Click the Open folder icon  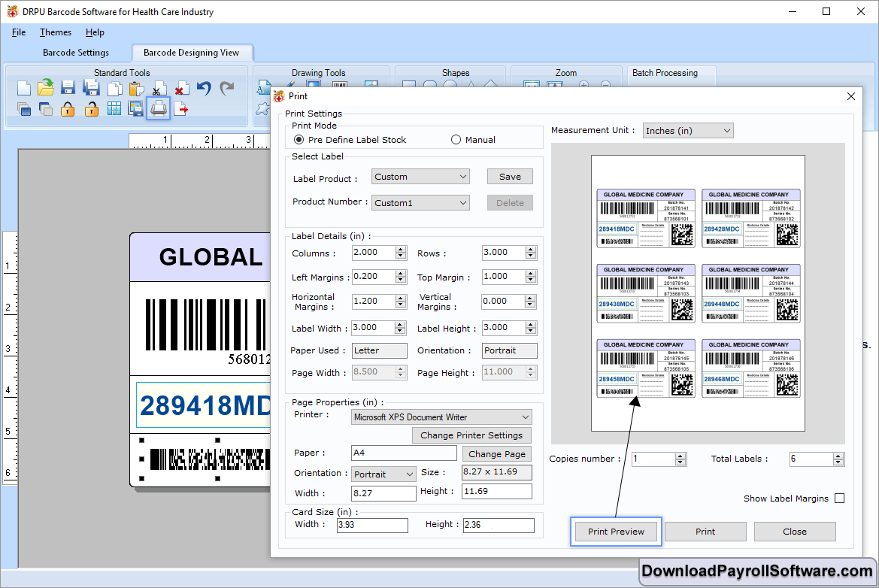[46, 87]
